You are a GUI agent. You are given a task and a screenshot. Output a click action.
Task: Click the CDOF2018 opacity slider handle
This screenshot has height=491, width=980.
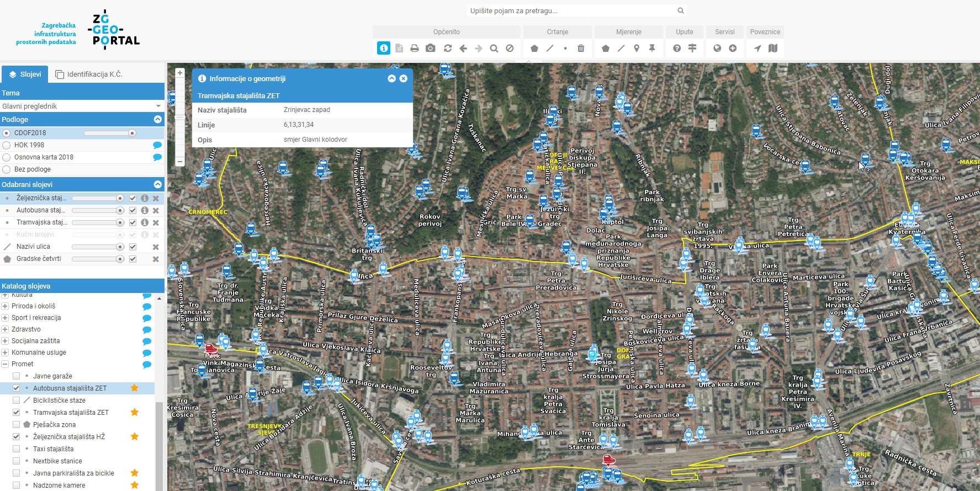132,133
